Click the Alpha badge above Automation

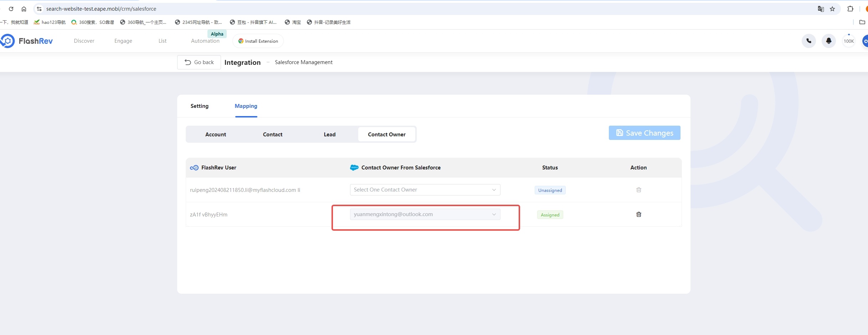point(217,34)
